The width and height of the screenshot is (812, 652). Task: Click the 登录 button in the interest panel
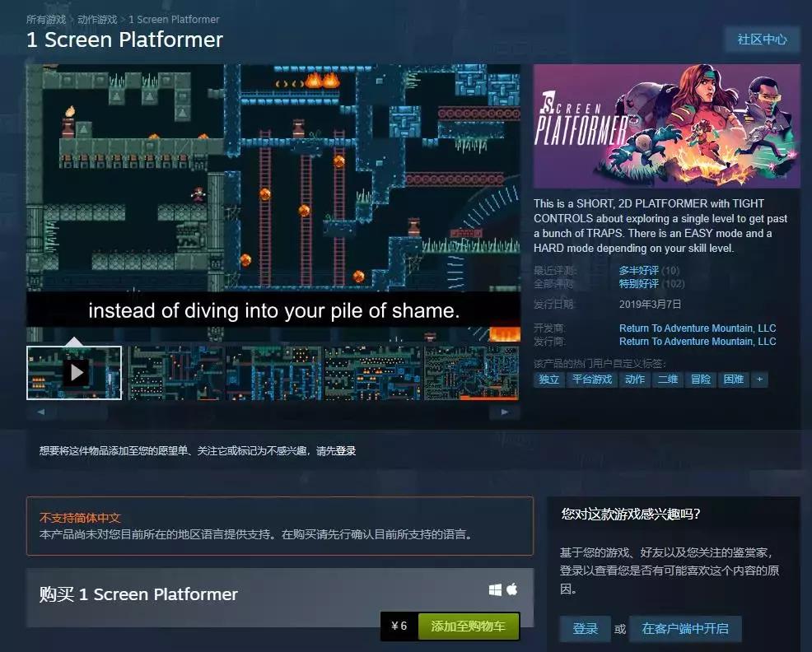pyautogui.click(x=585, y=628)
